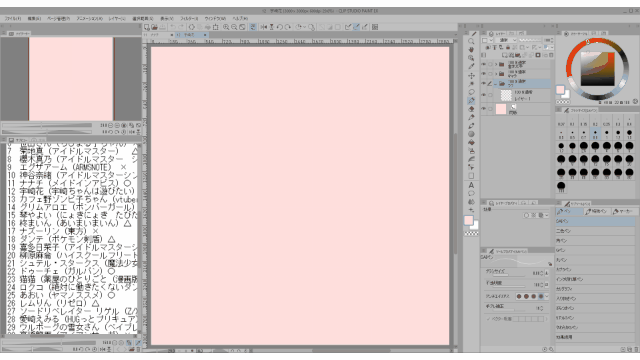Open the 編集(E) menu
The width and height of the screenshot is (640, 360).
(34, 18)
